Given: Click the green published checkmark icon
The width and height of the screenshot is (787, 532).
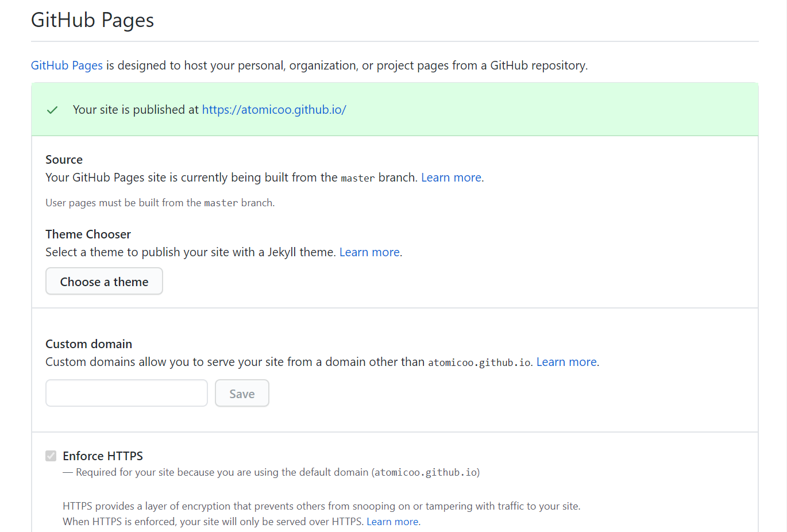Looking at the screenshot, I should point(52,110).
